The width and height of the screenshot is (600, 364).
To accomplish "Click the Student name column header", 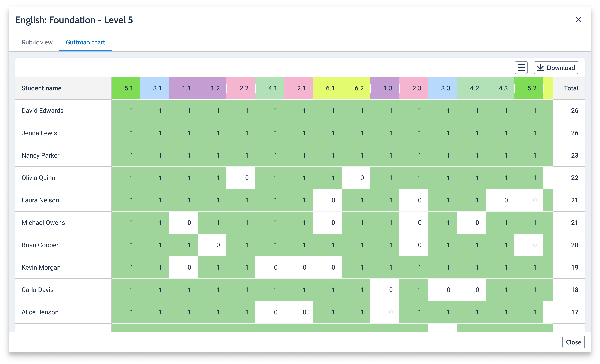I will 63,88.
